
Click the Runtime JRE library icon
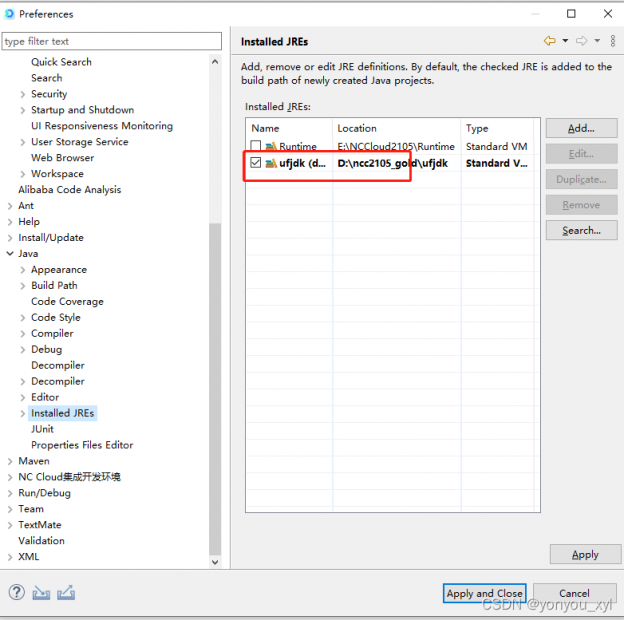(271, 147)
